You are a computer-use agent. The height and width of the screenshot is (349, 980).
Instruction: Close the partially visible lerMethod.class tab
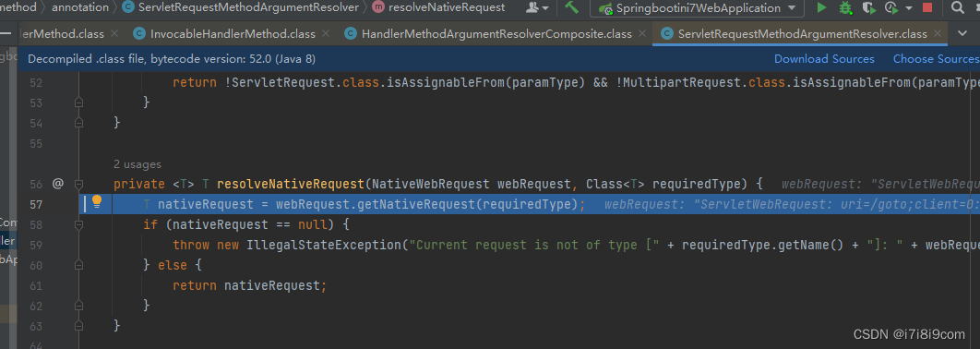tap(114, 34)
